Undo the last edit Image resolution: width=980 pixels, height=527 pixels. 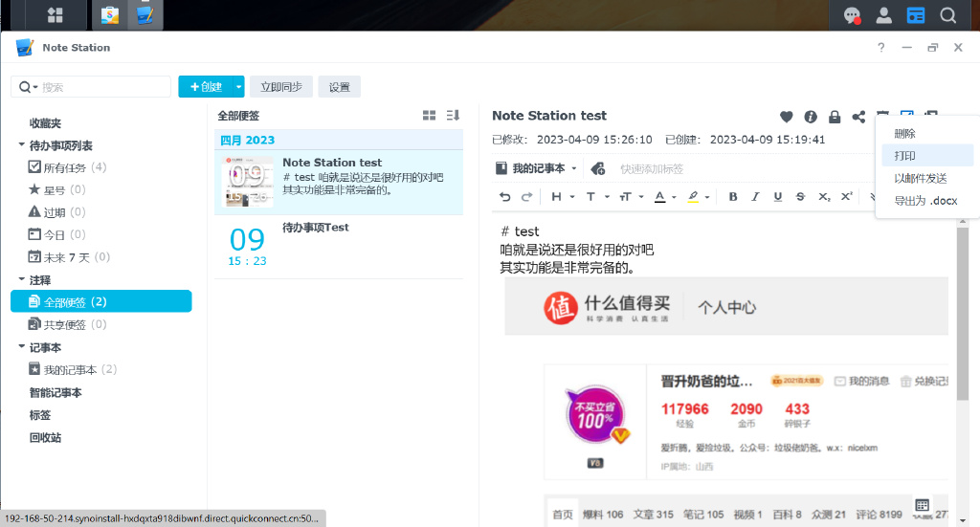(505, 197)
